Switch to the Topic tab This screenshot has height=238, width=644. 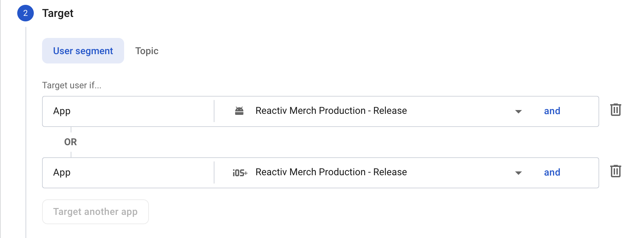point(147,51)
